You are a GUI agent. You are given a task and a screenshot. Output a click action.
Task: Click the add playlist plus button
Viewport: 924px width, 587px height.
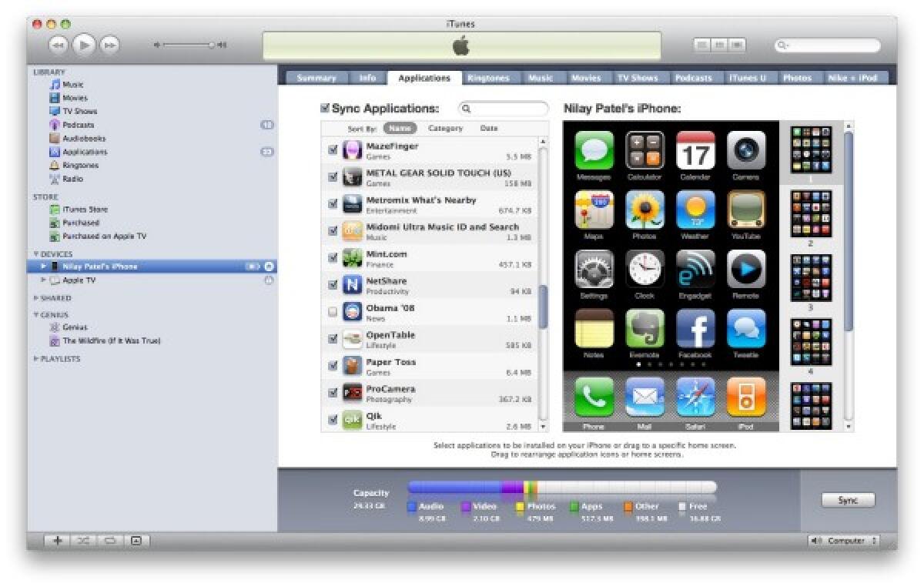tap(58, 541)
